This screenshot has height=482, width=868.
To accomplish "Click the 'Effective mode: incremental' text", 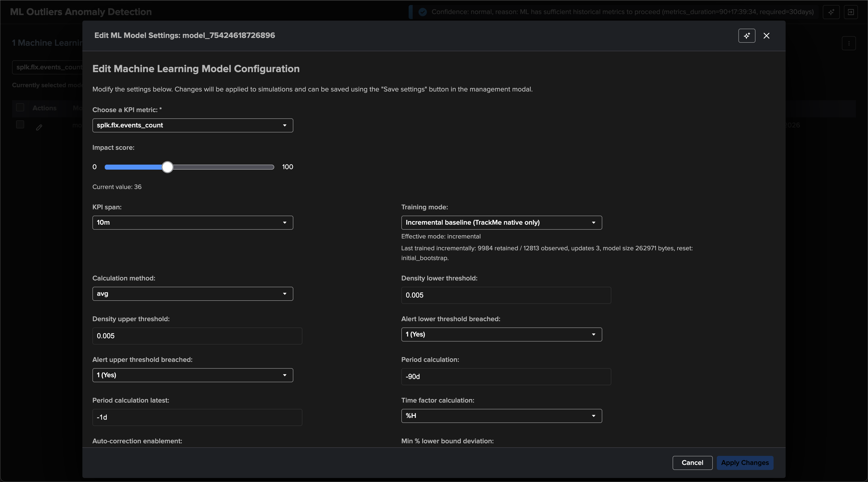I will pos(441,237).
